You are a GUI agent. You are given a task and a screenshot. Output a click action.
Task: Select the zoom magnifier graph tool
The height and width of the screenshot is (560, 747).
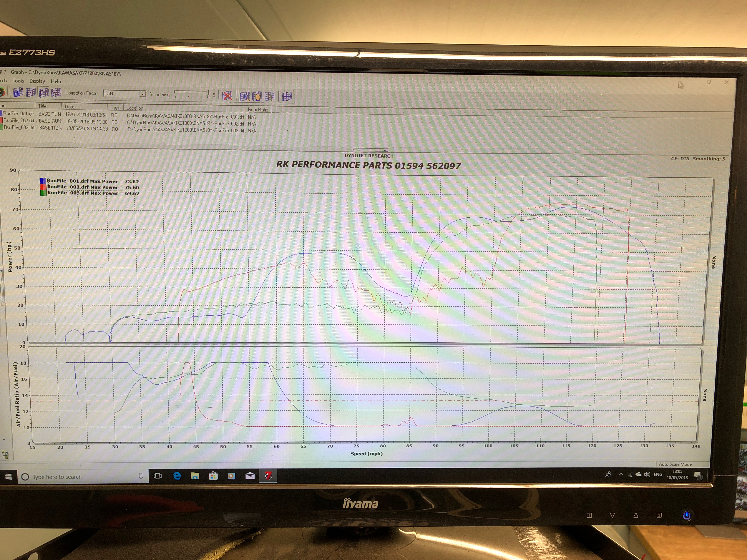(x=245, y=96)
